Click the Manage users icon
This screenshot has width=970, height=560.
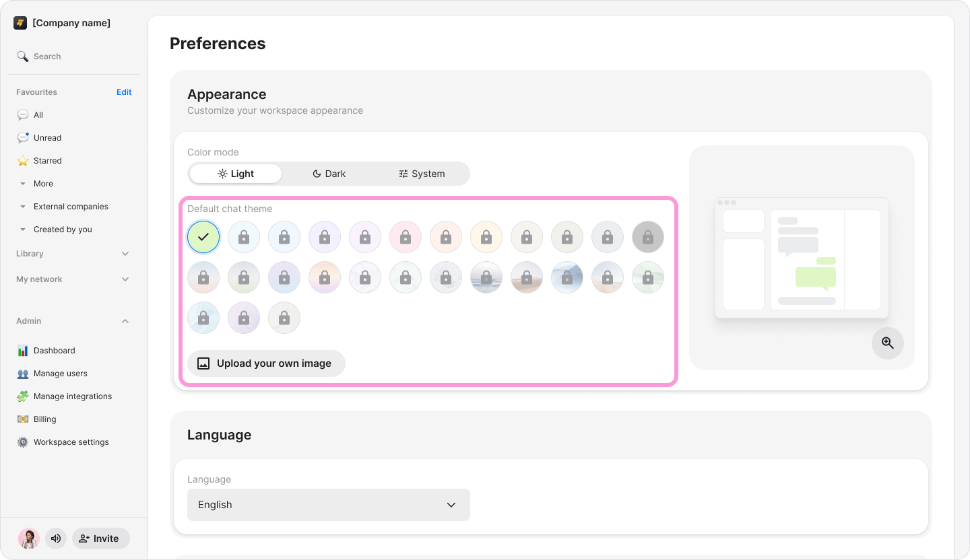[x=23, y=374]
